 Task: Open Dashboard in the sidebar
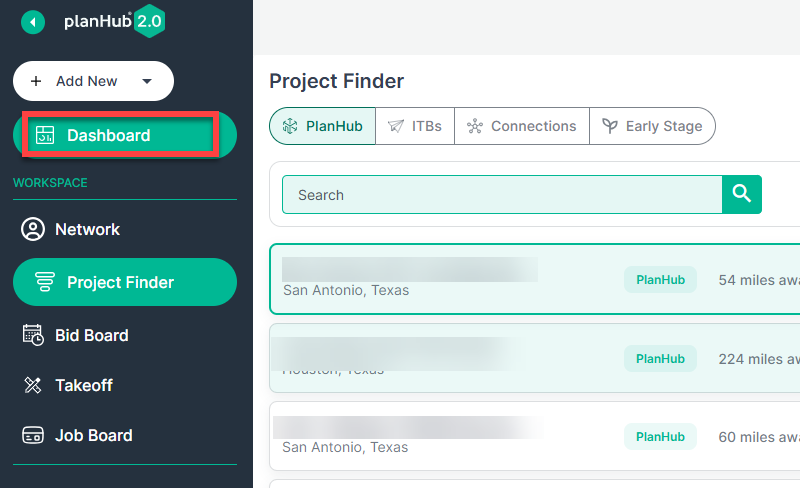coord(124,136)
